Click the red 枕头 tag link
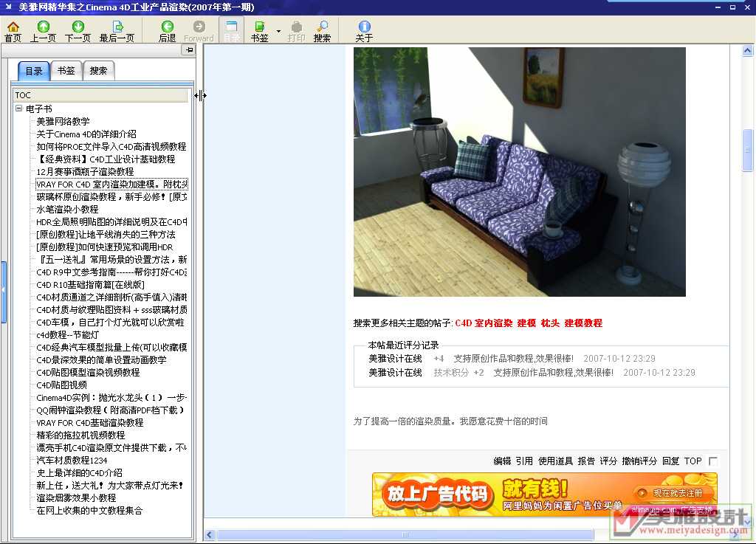Viewport: 756px width, 544px height. 550,323
